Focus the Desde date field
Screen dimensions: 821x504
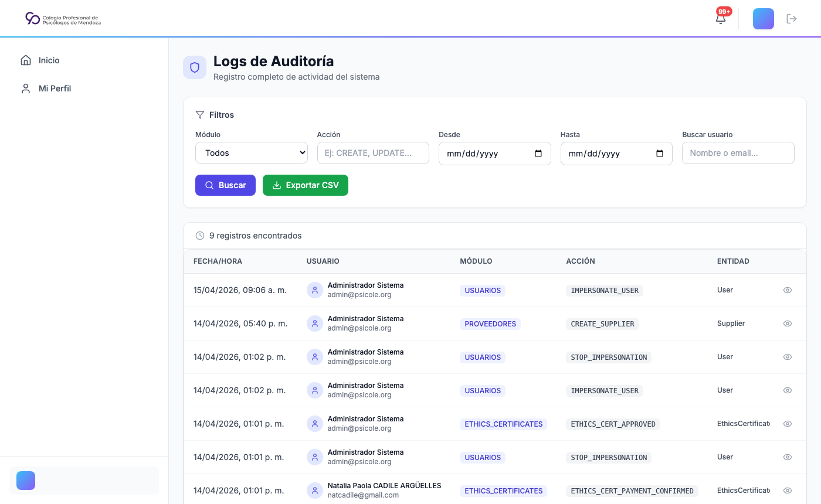coord(495,154)
